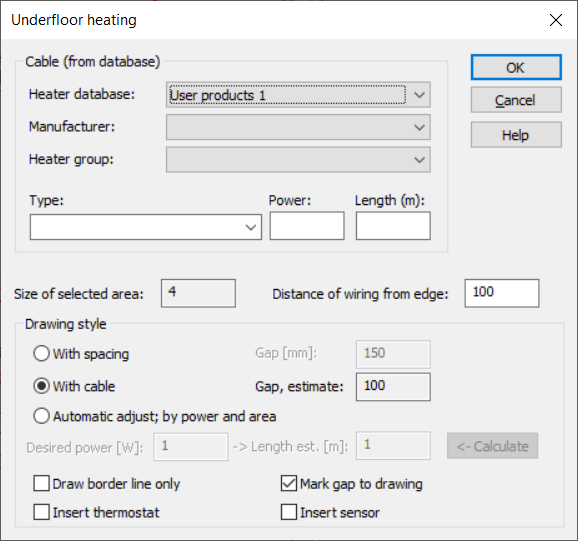Expand the Manufacturer dropdown list
578x541 pixels.
pyautogui.click(x=298, y=127)
